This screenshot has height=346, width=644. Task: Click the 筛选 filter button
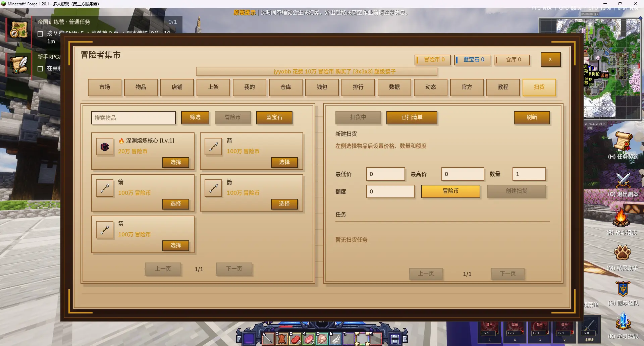195,117
